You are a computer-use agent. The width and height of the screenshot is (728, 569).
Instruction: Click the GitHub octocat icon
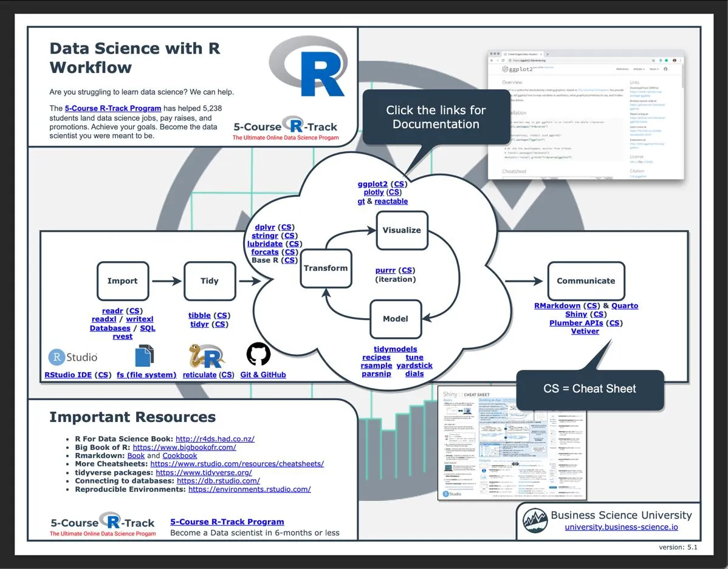coord(258,355)
